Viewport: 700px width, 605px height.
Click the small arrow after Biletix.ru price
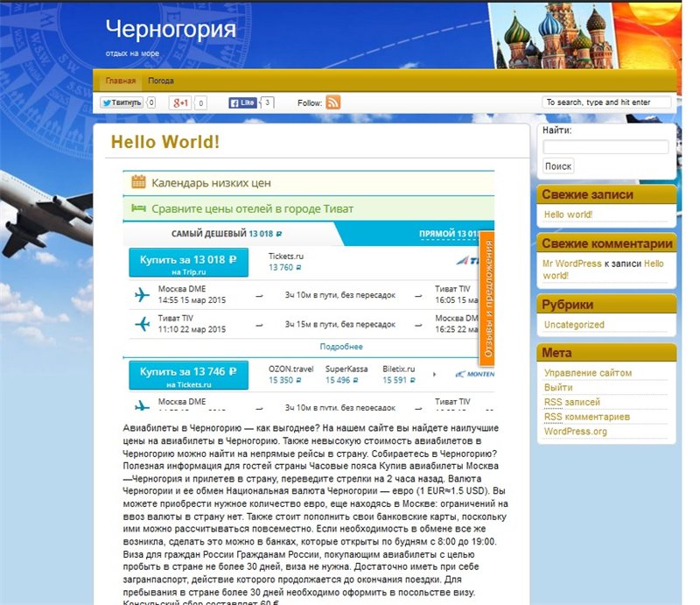point(434,375)
